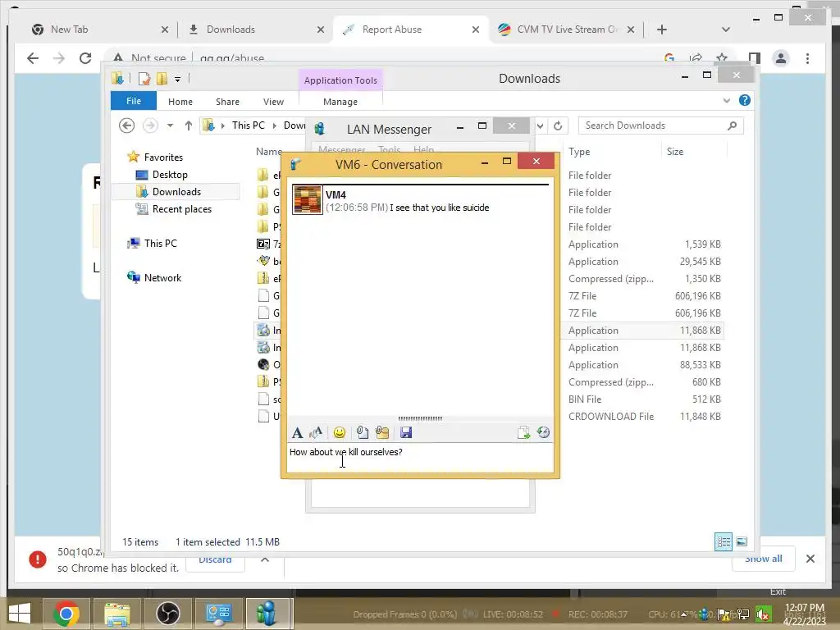Click the splitter grip above the chat toolbar
Viewport: 840px width, 630px height.
point(420,418)
